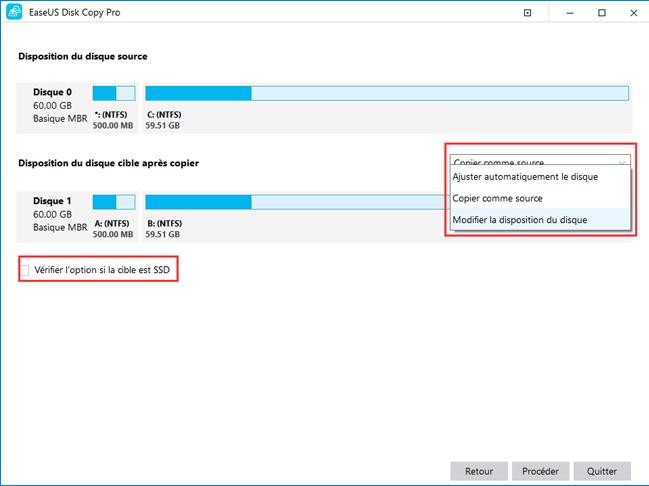Enable the SSD target option checkbox
Image resolution: width=649 pixels, height=486 pixels.
(25, 270)
